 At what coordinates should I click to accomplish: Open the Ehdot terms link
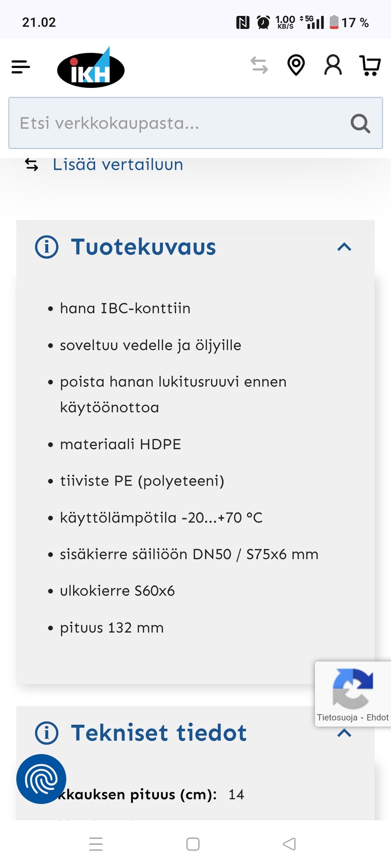point(378,717)
